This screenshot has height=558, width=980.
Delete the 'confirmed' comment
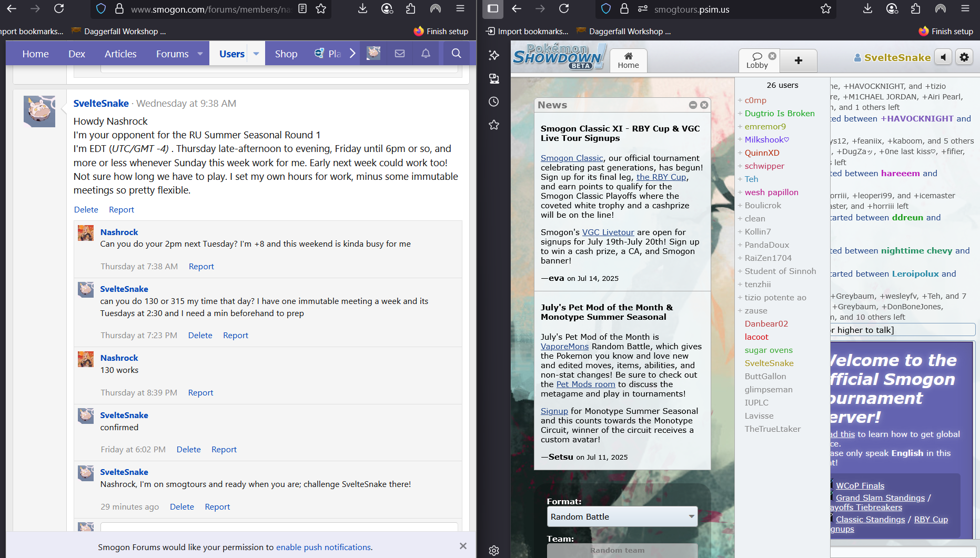point(189,449)
